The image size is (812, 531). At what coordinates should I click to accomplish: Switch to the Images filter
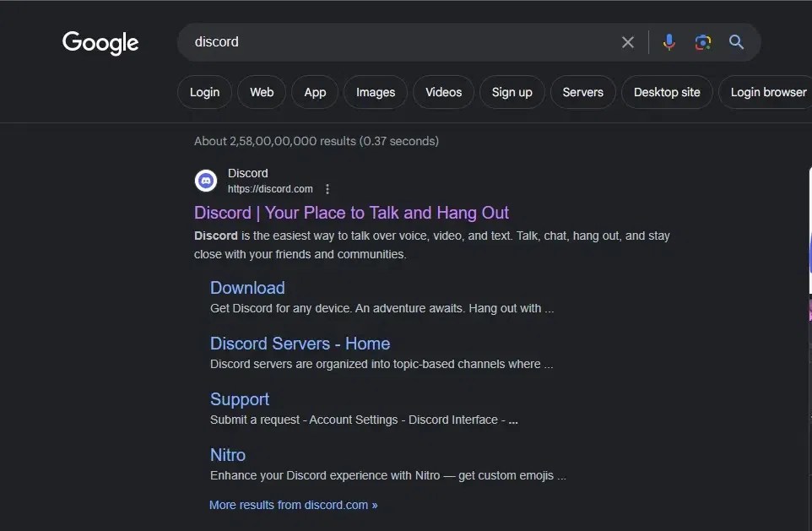[x=375, y=92]
